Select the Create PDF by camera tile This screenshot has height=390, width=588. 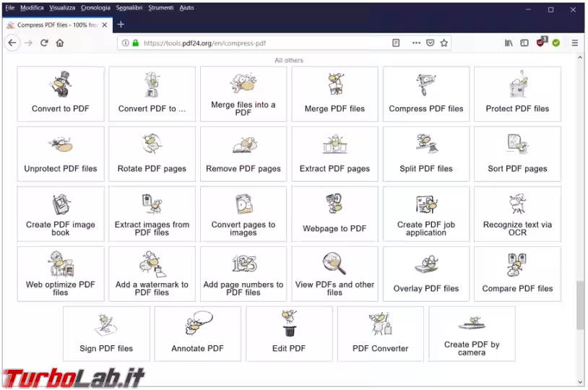472,334
